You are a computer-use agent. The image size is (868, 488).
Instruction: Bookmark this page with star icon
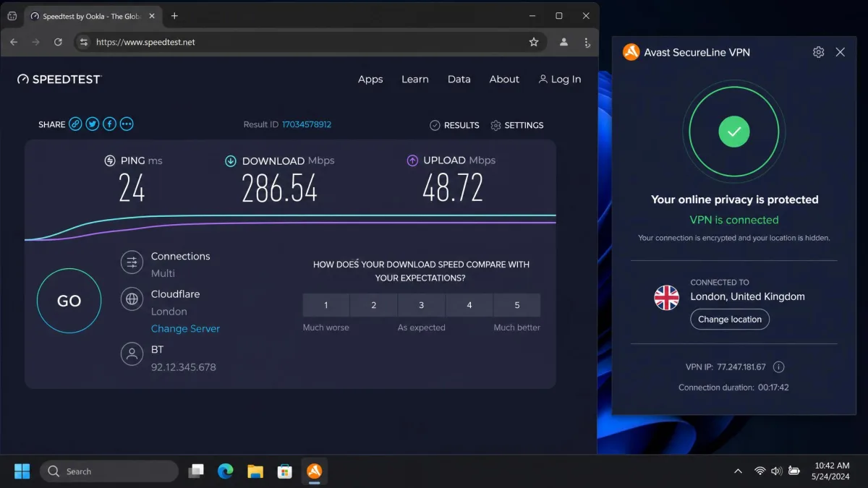[x=534, y=42]
